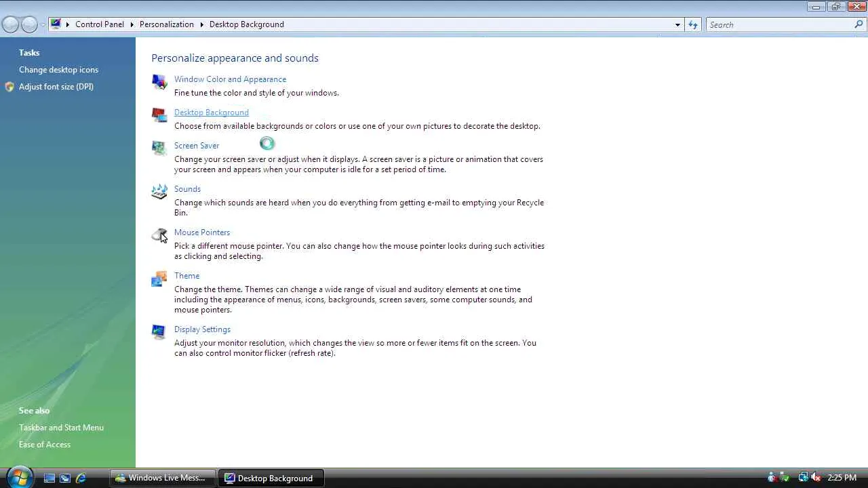Click the Sounds speaker icon
Screen dimensions: 868x488
[x=159, y=192]
